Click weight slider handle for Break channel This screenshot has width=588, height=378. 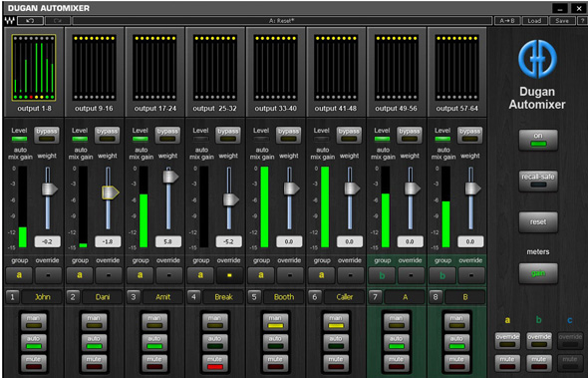point(231,199)
